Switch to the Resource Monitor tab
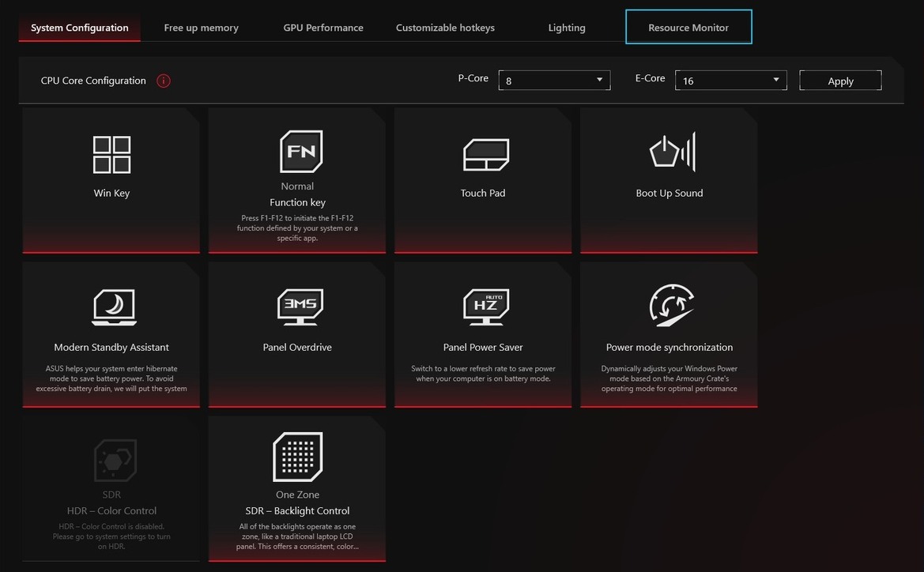Viewport: 924px width, 572px height. pyautogui.click(x=688, y=27)
